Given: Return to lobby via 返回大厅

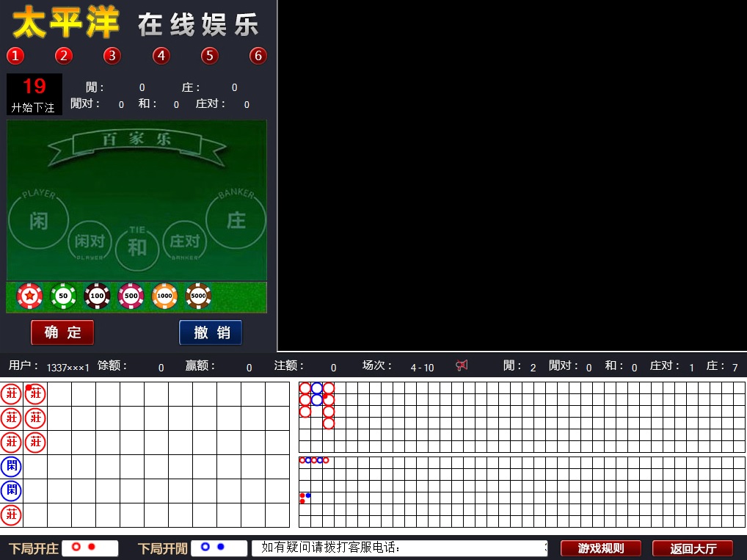Looking at the screenshot, I should (x=693, y=548).
